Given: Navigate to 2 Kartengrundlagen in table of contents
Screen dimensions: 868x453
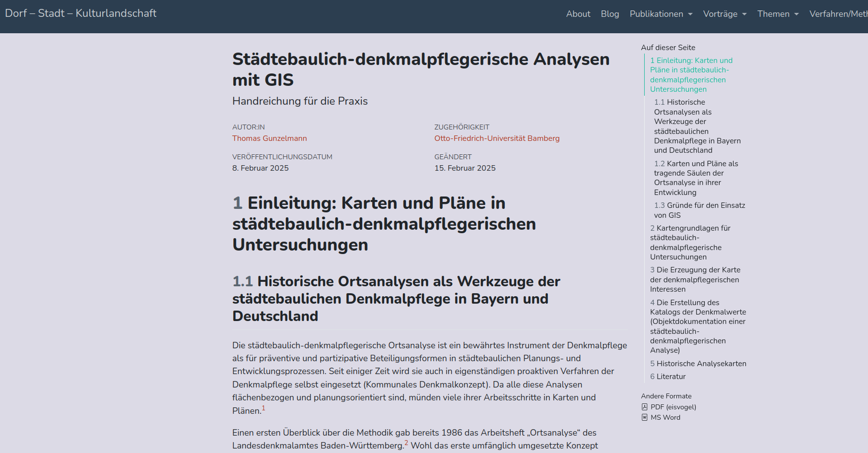Looking at the screenshot, I should point(690,242).
